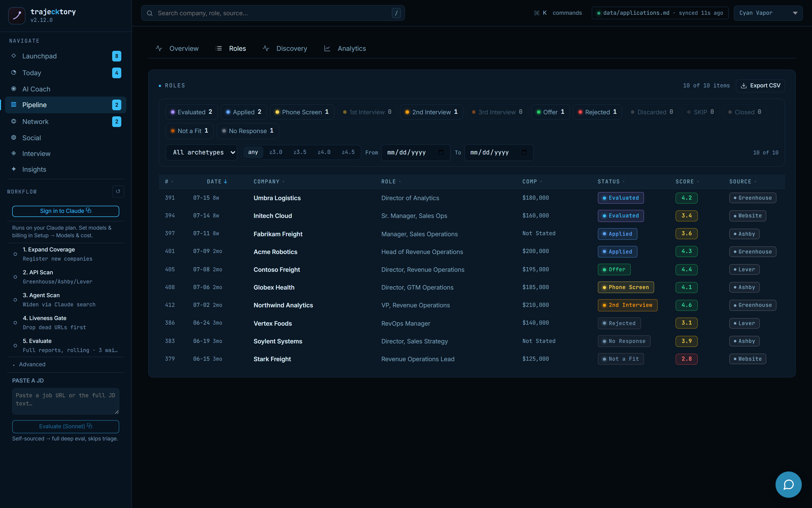This screenshot has width=812, height=508.
Task: Open the commands palette via ⌘K
Action: coord(558,13)
